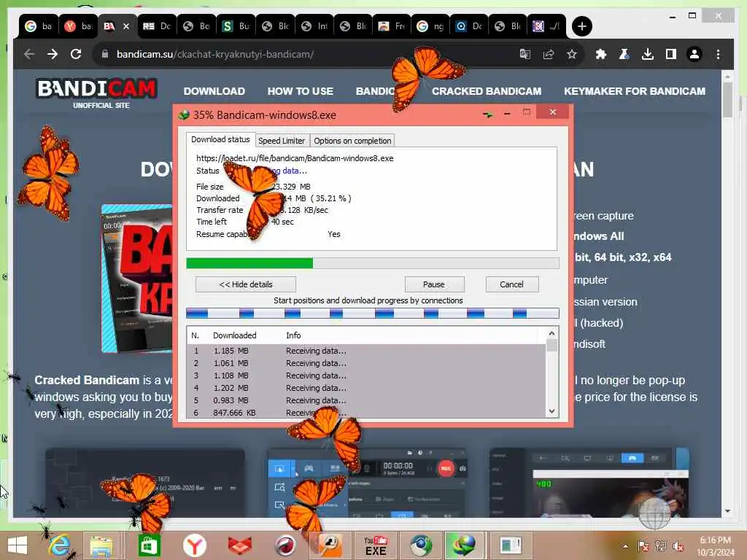
Task: Switch to the 'Bo' tab
Action: 196,26
